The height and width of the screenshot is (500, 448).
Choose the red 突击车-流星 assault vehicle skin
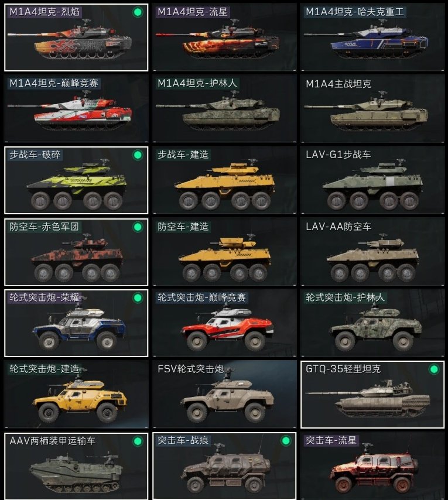click(372, 466)
